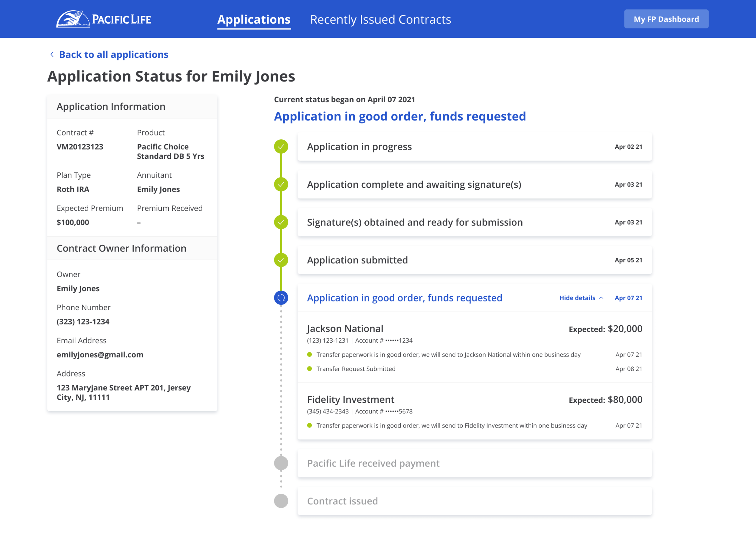Go back to all applications link
Image resolution: width=756 pixels, height=534 pixels.
(x=114, y=54)
